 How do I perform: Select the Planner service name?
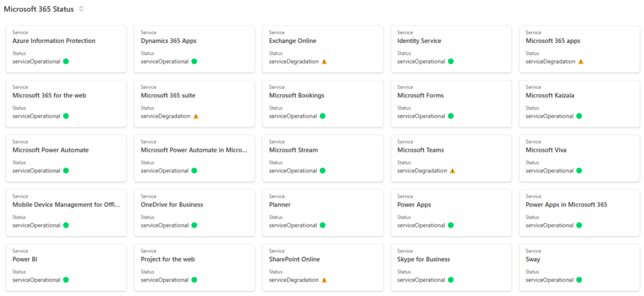click(280, 205)
